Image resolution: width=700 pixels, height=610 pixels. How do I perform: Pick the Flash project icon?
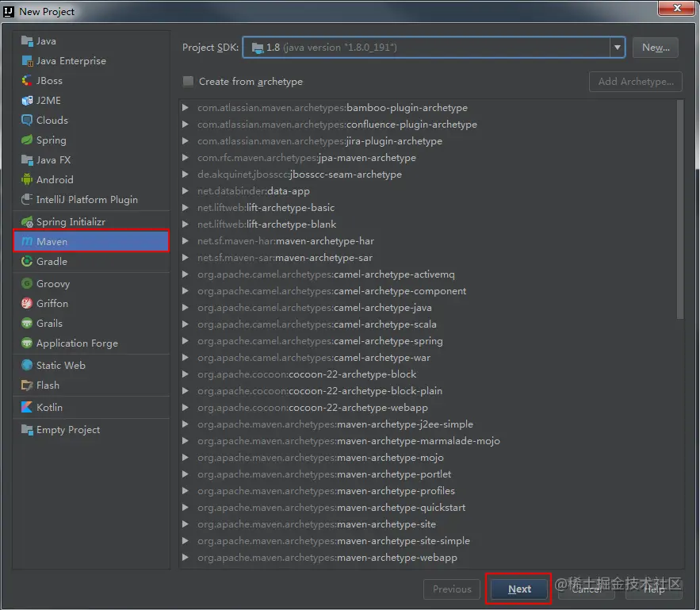click(27, 385)
